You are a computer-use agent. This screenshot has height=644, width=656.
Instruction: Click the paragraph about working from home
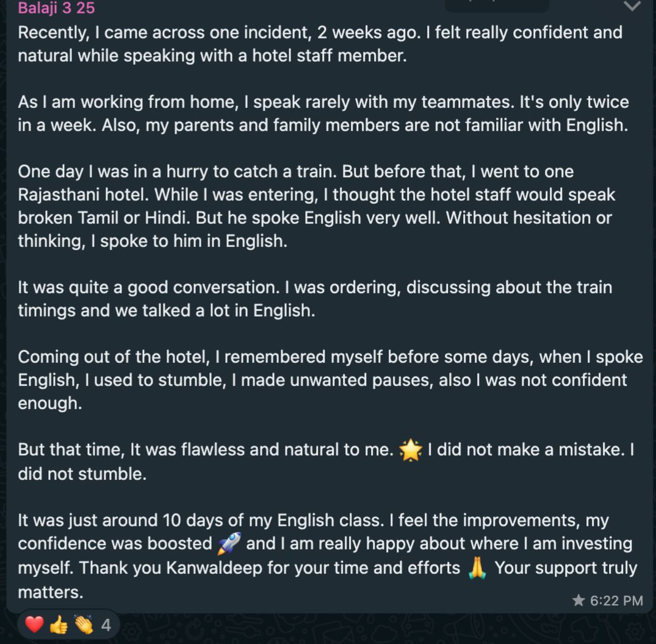click(x=323, y=113)
